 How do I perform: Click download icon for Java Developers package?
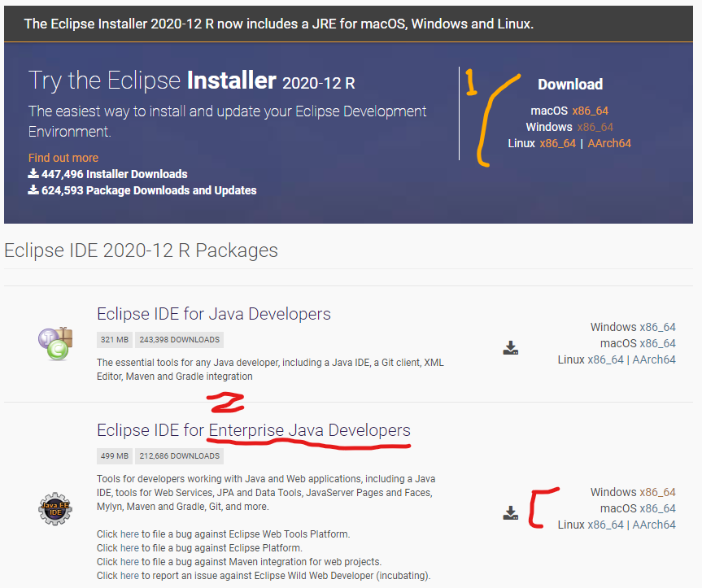[510, 348]
